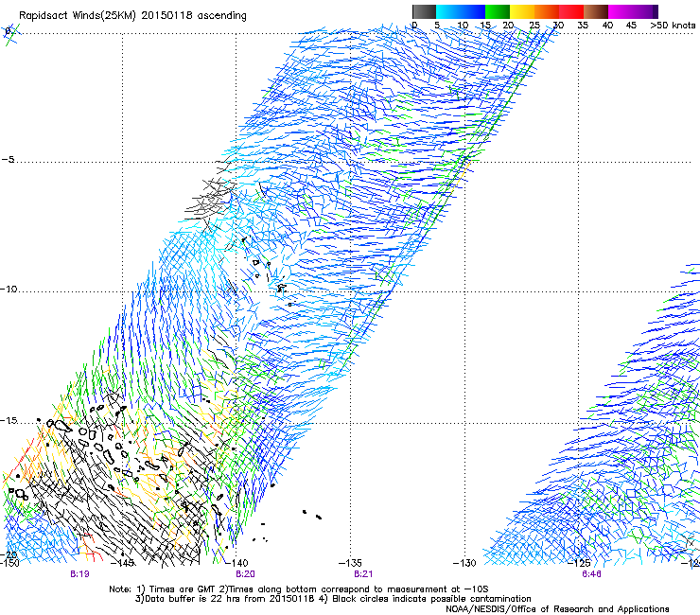Click the '>50 knots' legend label

(x=673, y=26)
